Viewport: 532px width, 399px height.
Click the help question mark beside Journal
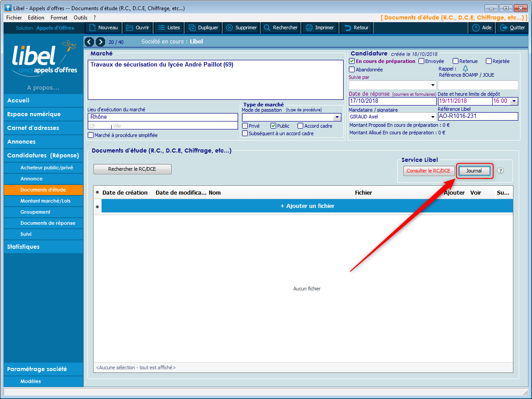pos(501,171)
